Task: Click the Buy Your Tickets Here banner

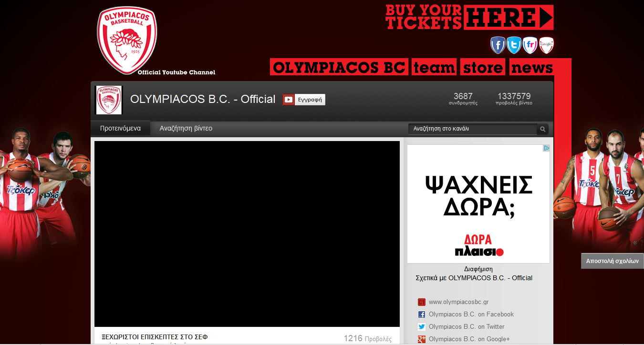Action: (x=469, y=17)
